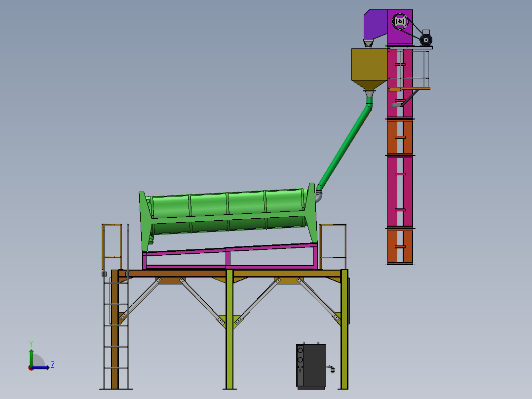Select the guardrail right of the drum
532x399 pixels.
click(333, 246)
